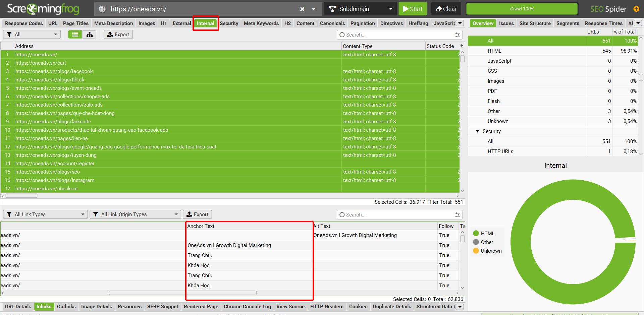Screen dimensions: 644x315
Task: Open the Hreflang tab
Action: tap(418, 23)
